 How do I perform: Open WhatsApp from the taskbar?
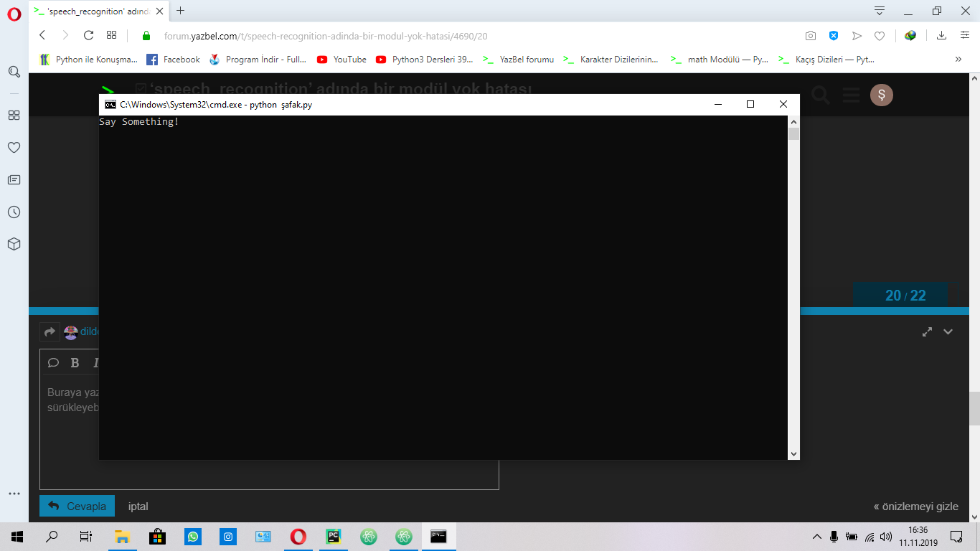tap(193, 536)
